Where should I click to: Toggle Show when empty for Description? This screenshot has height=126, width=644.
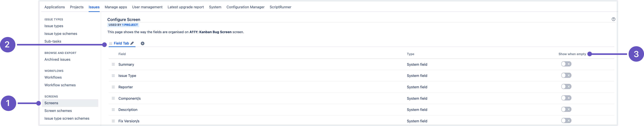coord(566,109)
